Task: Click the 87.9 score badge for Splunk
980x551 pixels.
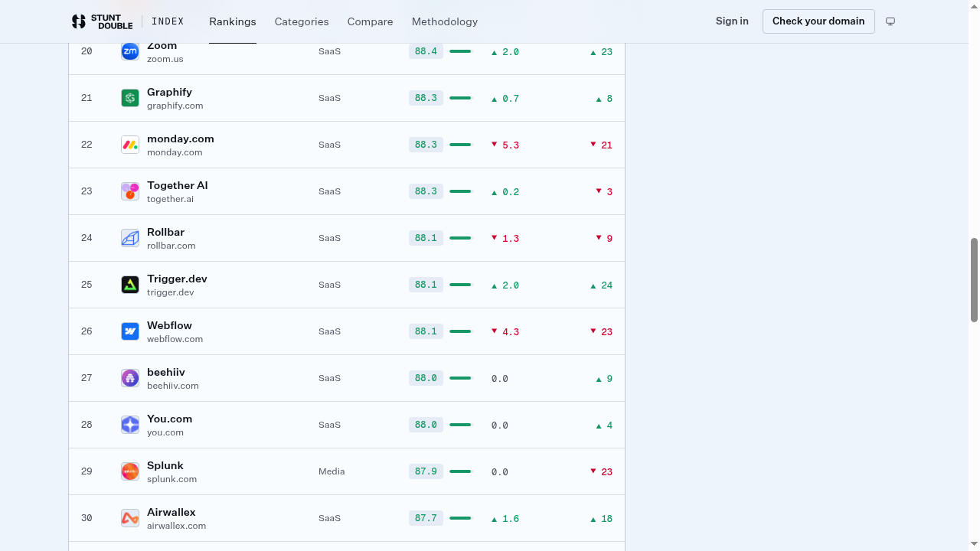Action: click(426, 471)
